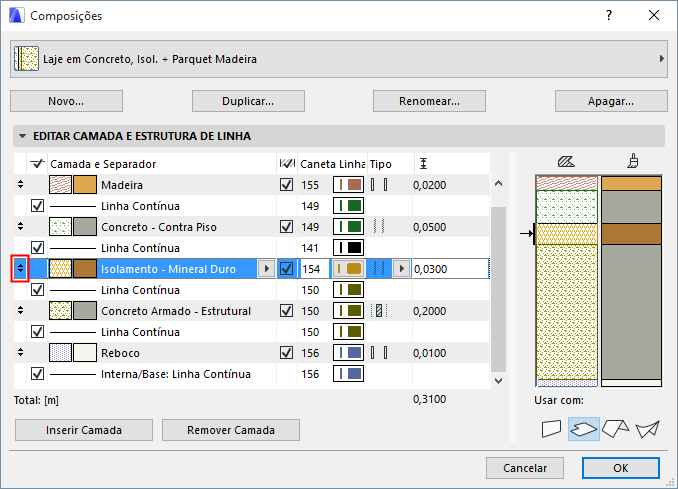
Task: Toggle separator line checkbox below Isolamento - Mineral Duro
Action: [x=38, y=290]
